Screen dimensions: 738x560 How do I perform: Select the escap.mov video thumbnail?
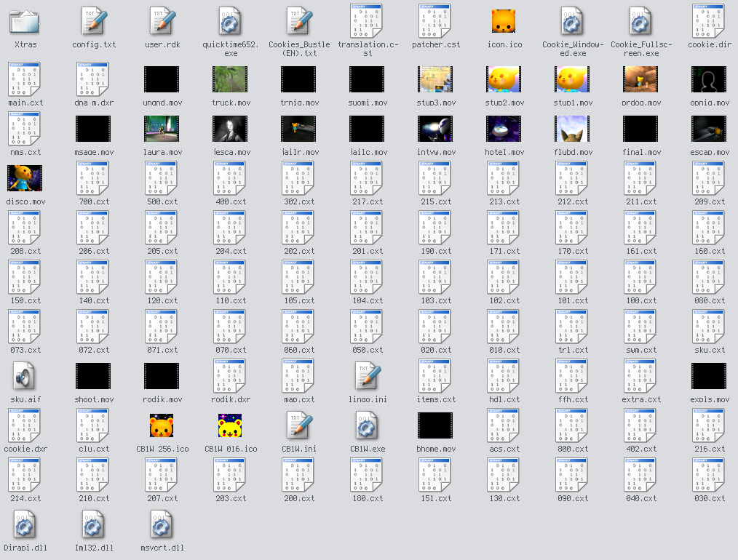[x=710, y=129]
